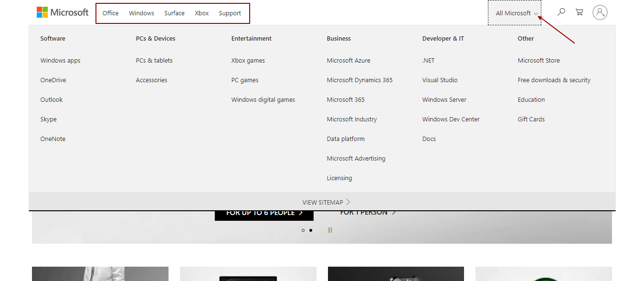This screenshot has height=281, width=644.
Task: Open the Office nav item
Action: (110, 13)
